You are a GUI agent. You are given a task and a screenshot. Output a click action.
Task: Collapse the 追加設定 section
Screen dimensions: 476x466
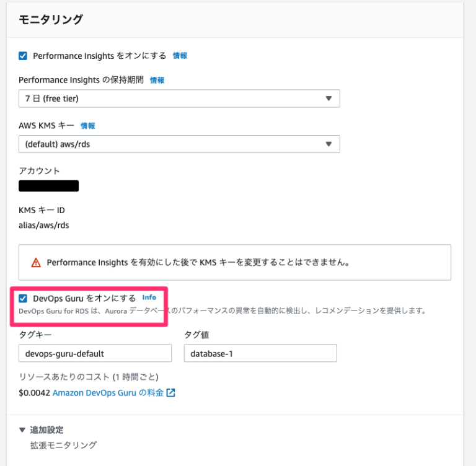tap(46, 430)
